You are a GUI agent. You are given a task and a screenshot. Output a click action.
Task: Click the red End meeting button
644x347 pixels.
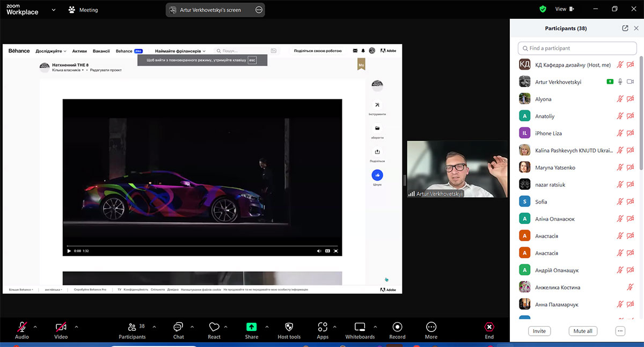coord(489,329)
